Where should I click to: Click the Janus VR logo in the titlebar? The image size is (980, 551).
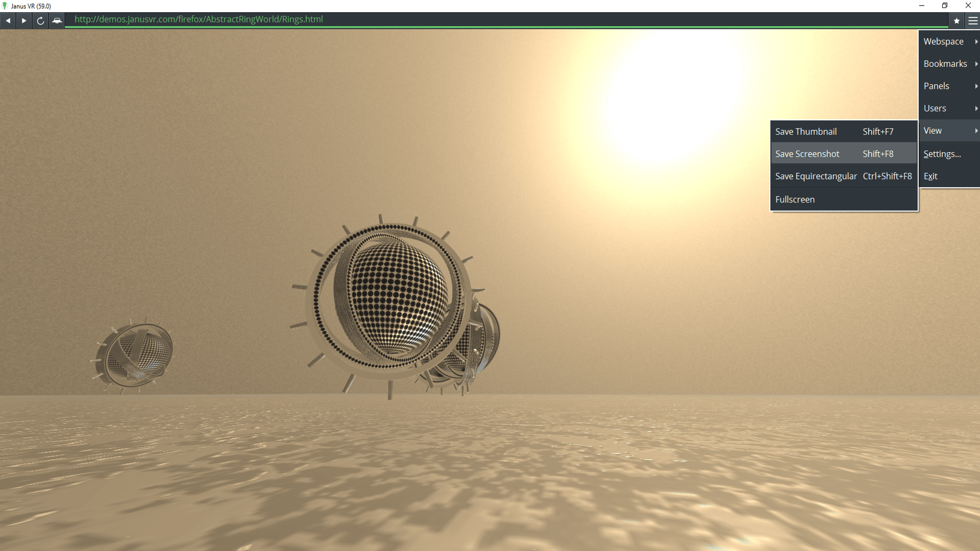click(5, 6)
